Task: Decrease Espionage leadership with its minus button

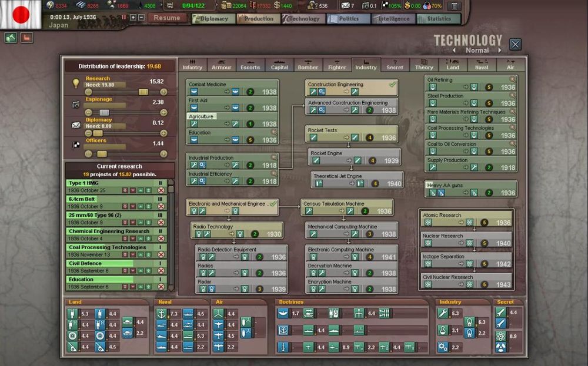Action: 88,112
